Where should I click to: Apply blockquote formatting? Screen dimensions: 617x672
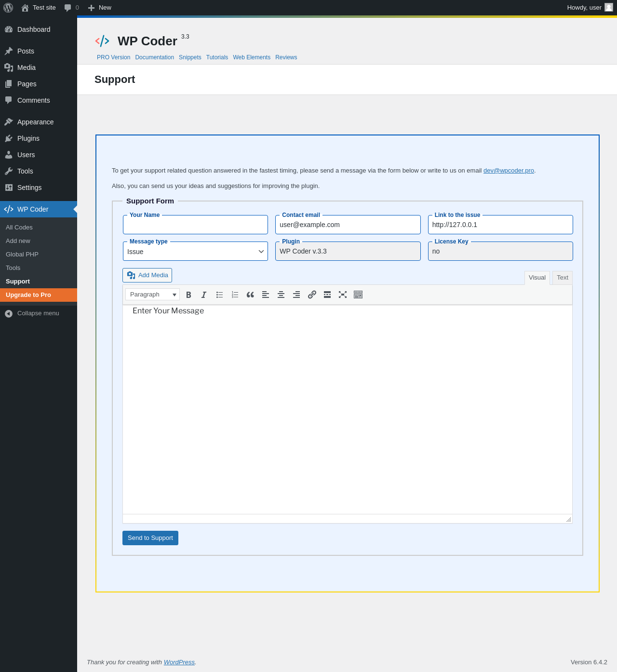point(250,295)
